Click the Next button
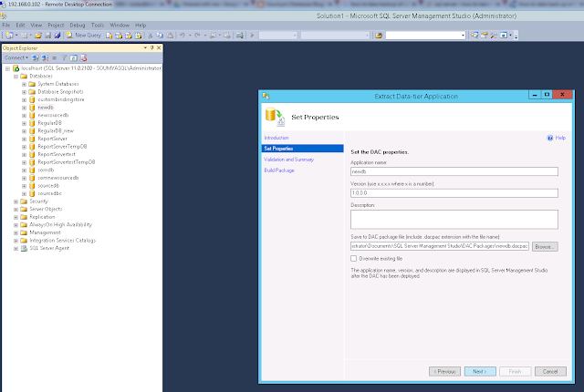Viewport: 584px width, 392px height. click(480, 371)
